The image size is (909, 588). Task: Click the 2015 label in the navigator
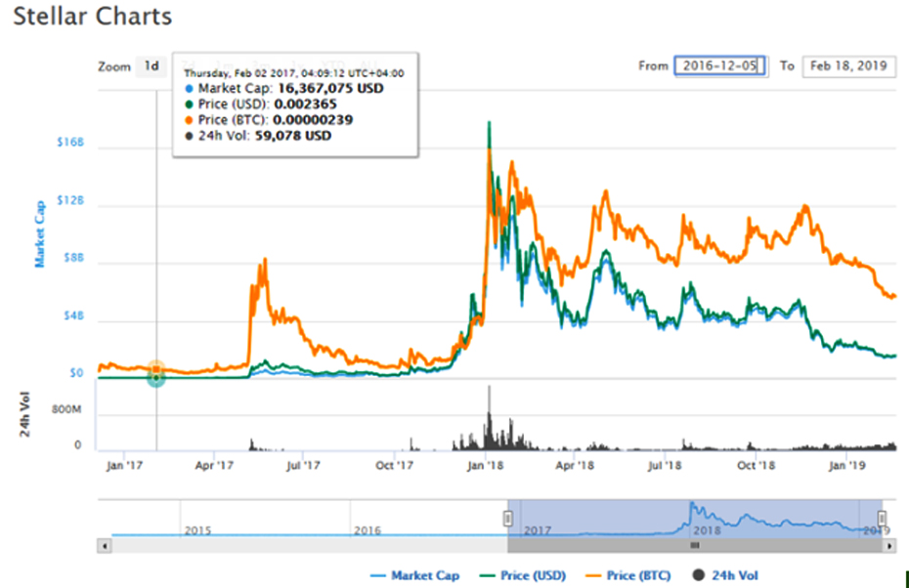197,530
